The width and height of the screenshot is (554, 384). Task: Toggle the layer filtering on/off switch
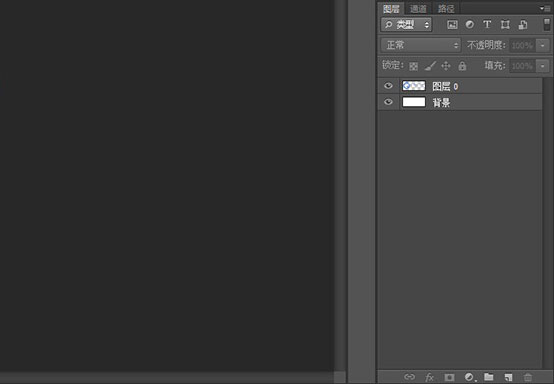(x=547, y=24)
